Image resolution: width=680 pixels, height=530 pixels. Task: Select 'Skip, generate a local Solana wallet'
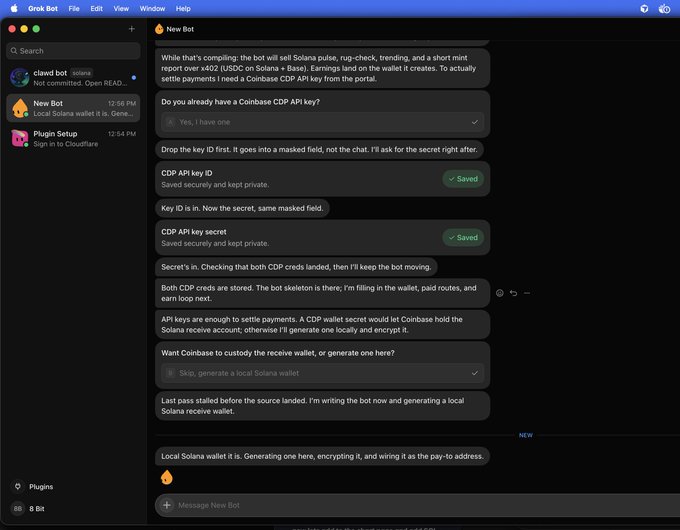(322, 373)
